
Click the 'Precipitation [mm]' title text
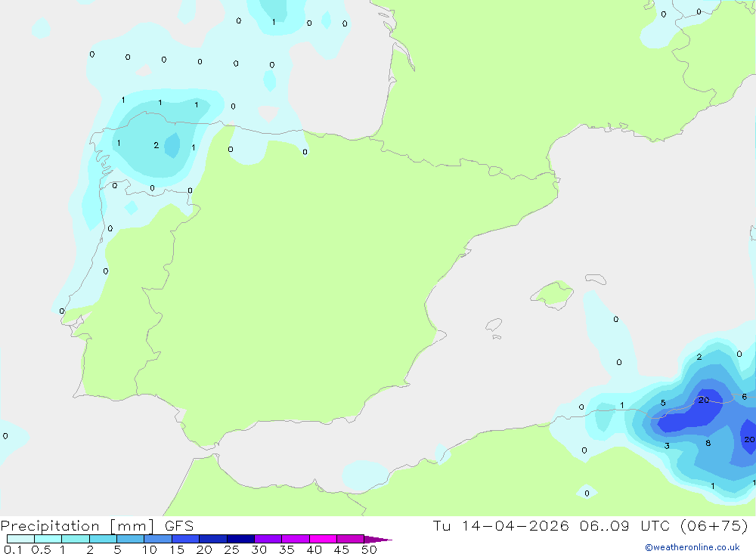[x=77, y=526]
